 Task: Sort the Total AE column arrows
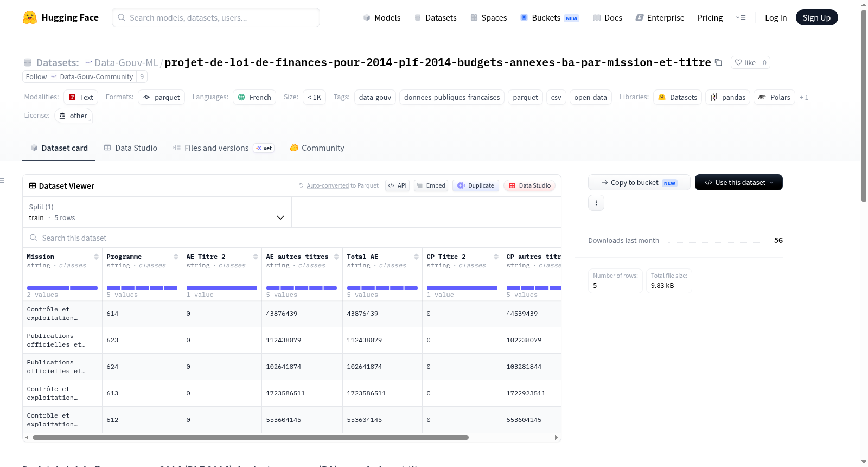pyautogui.click(x=416, y=257)
